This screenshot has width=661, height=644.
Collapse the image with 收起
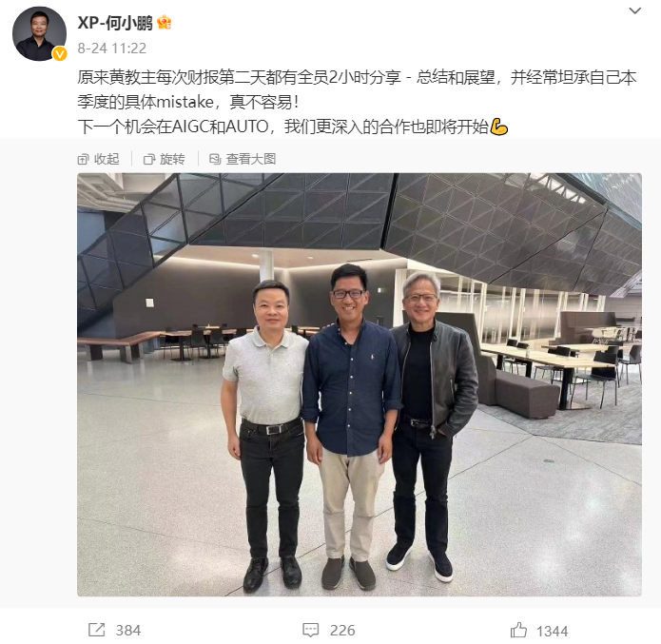[x=99, y=159]
